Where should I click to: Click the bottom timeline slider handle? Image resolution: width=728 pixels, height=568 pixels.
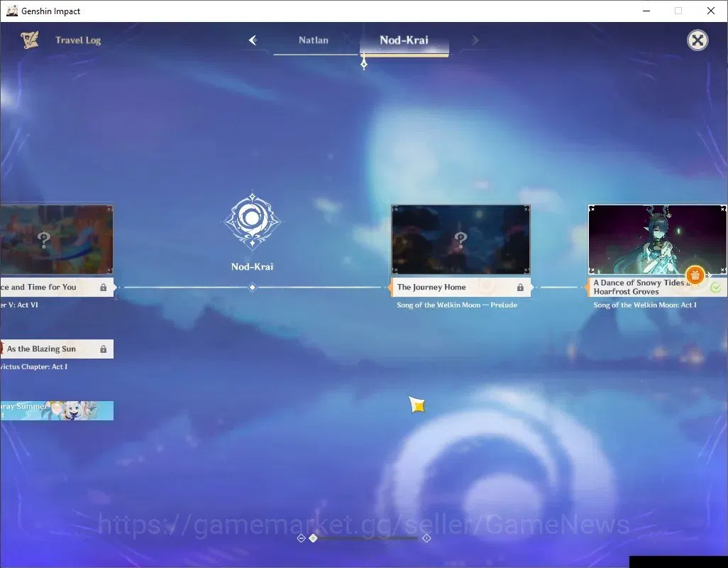coord(314,538)
